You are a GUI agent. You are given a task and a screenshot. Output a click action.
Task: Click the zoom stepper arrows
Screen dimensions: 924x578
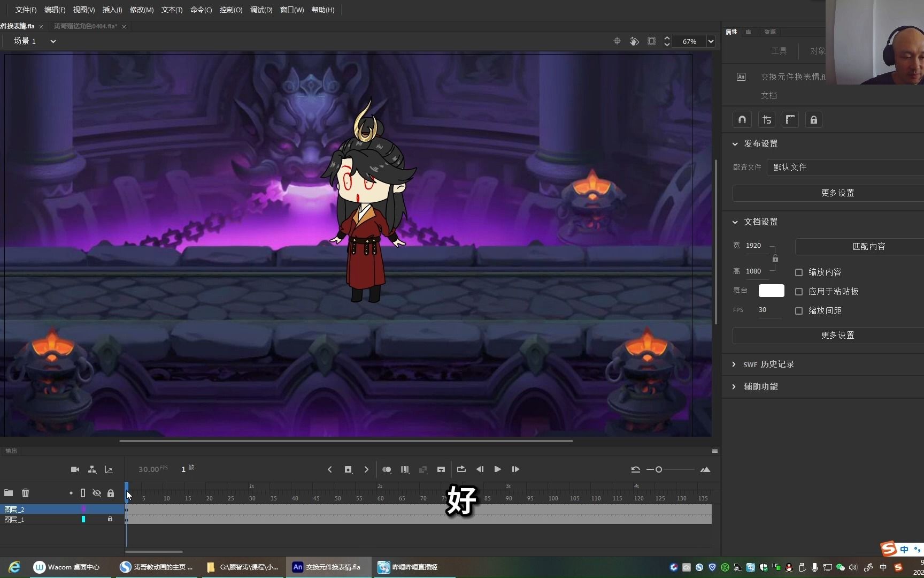point(667,41)
